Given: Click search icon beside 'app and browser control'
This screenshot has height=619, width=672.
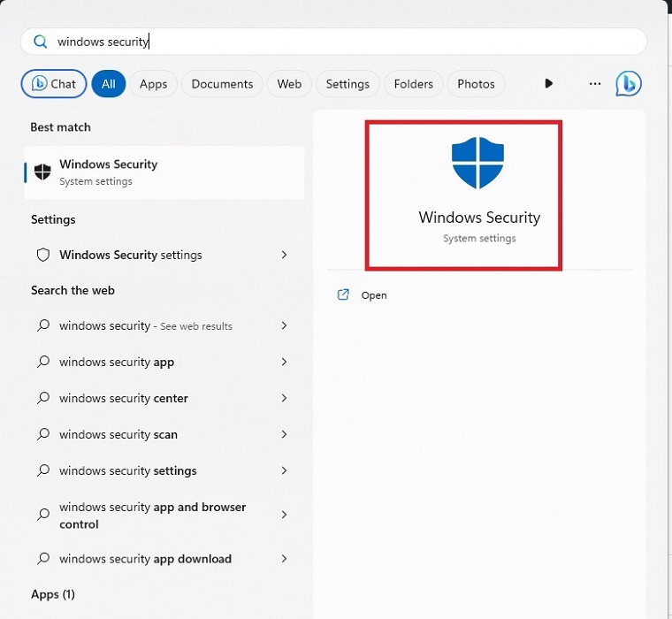Looking at the screenshot, I should coord(42,515).
